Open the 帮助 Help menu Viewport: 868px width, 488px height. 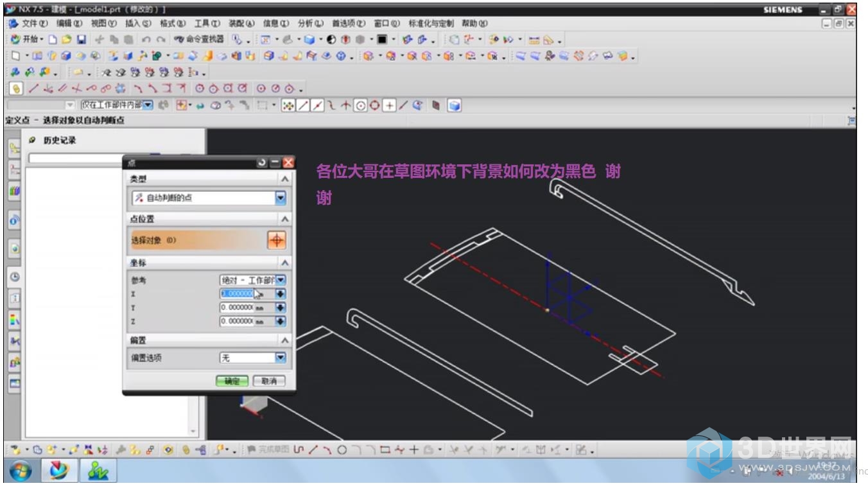click(x=474, y=23)
